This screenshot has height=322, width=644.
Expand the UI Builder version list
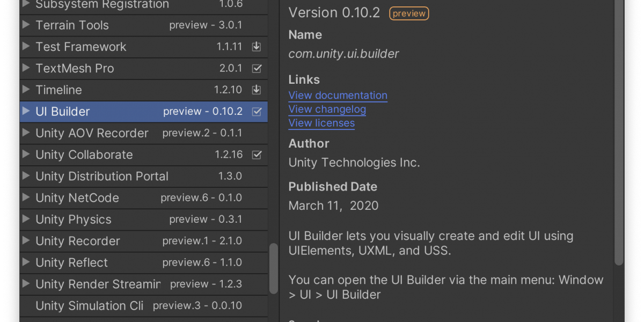click(26, 112)
